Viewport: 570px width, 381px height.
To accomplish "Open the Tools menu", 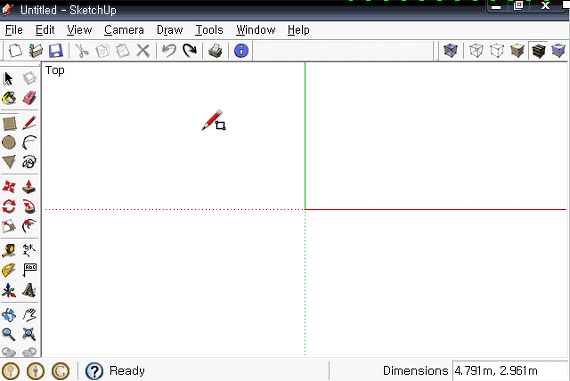I will coord(209,30).
